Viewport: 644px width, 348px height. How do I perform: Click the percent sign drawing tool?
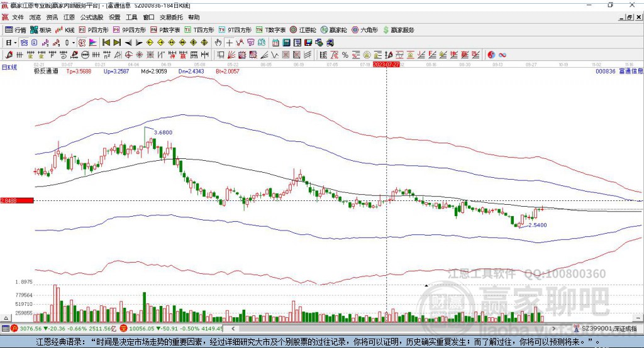(345, 55)
